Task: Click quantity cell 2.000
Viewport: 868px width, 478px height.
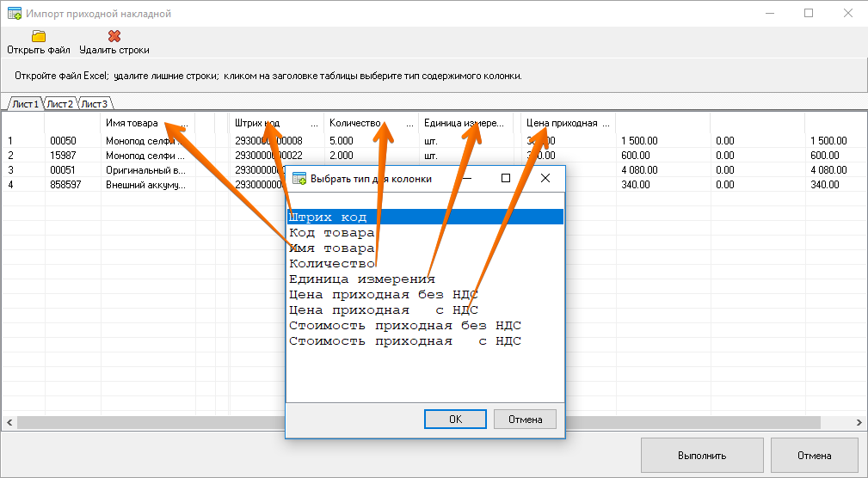Action: (x=371, y=156)
